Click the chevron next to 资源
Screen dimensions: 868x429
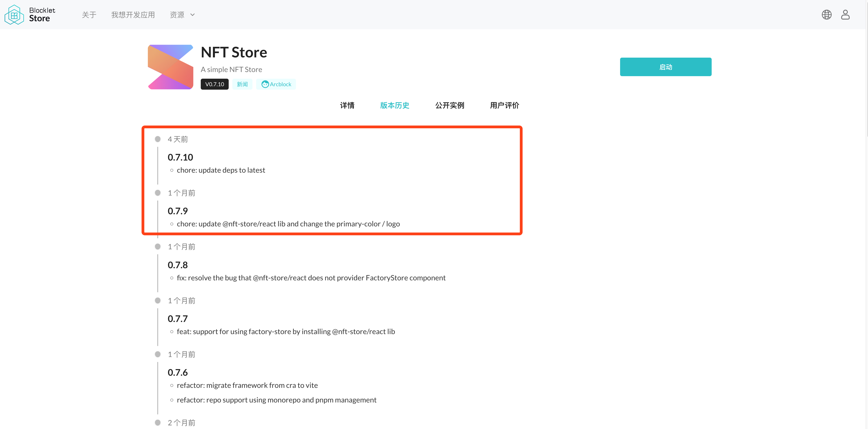(x=193, y=15)
